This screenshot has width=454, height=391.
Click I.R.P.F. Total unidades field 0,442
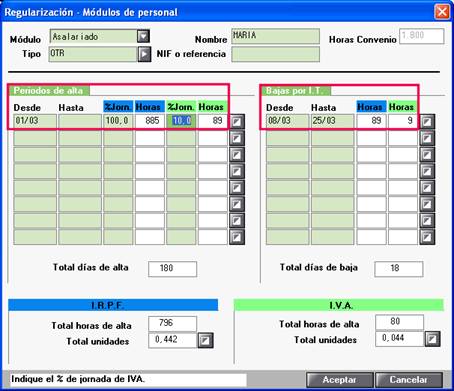pyautogui.click(x=172, y=340)
